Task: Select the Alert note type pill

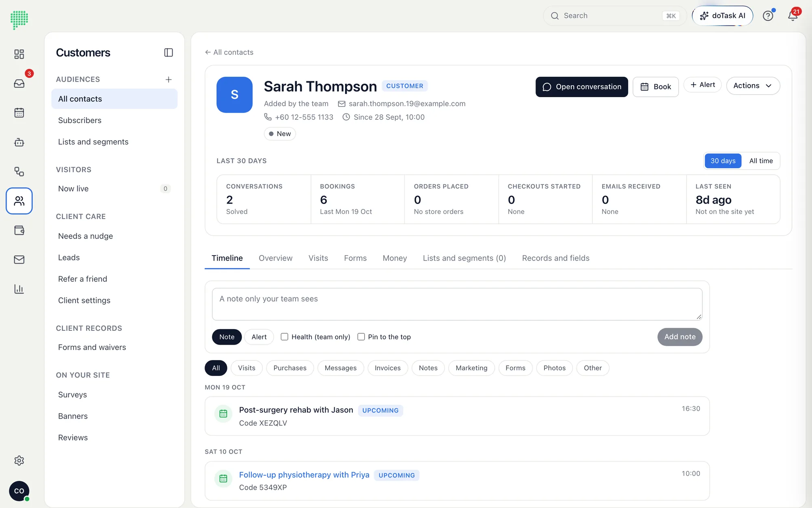Action: (259, 337)
